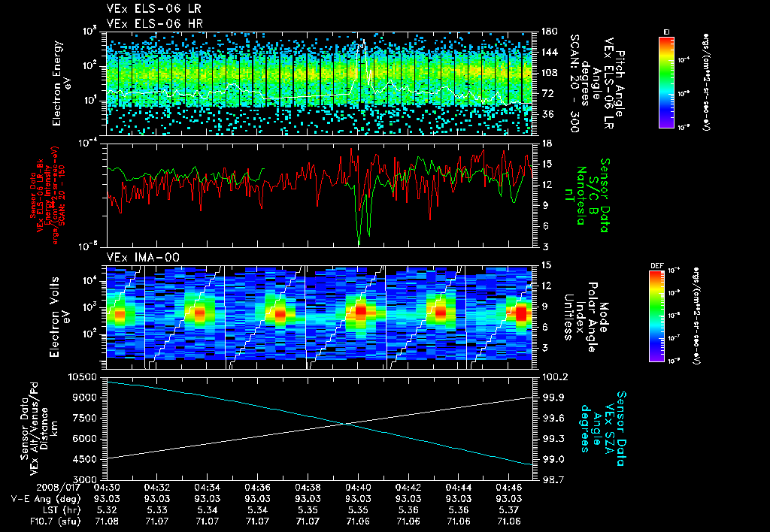Click the 04:44 time axis label
The image size is (770, 532).
(459, 488)
